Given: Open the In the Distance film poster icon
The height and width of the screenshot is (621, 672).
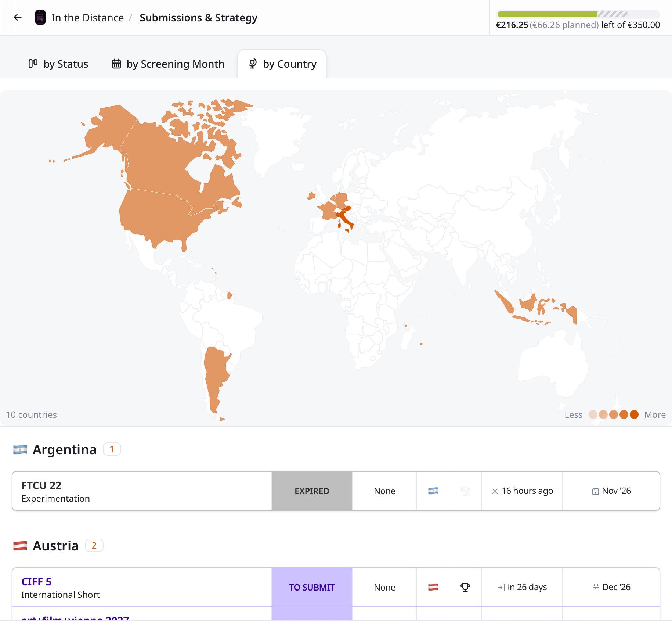Looking at the screenshot, I should click(x=40, y=17).
